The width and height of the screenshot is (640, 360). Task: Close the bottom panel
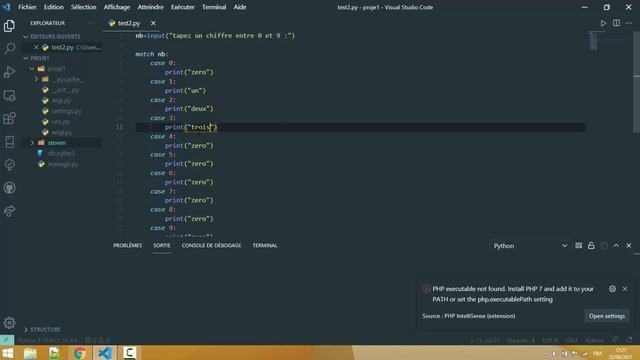tap(629, 246)
